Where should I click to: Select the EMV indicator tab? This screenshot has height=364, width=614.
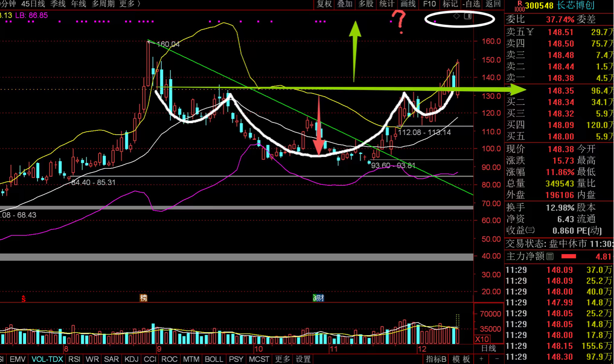[x=18, y=359]
